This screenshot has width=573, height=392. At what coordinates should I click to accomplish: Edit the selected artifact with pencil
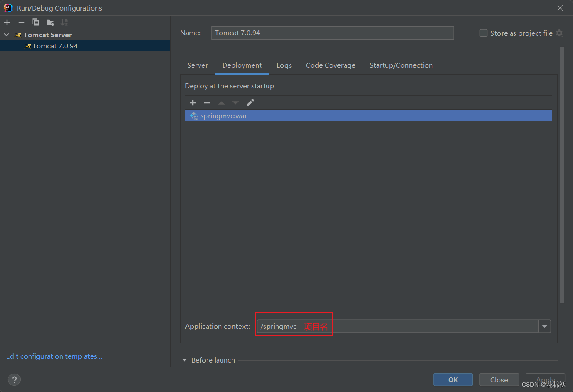pos(250,102)
